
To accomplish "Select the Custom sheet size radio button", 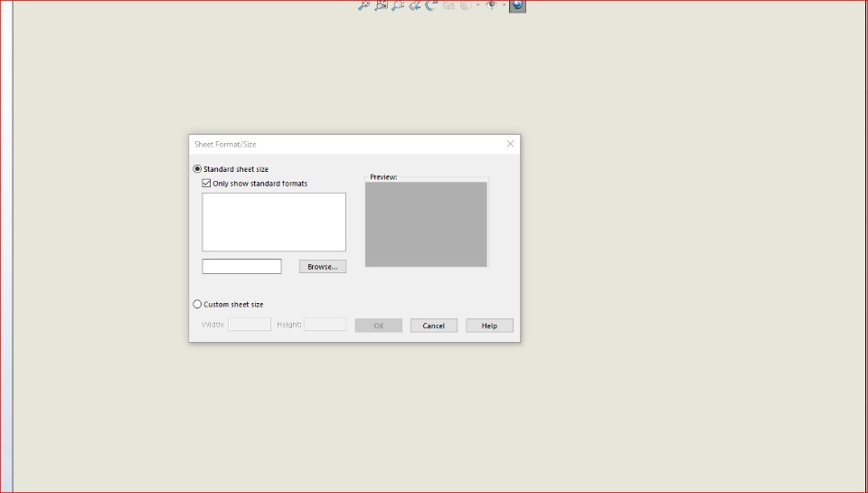I will click(197, 304).
